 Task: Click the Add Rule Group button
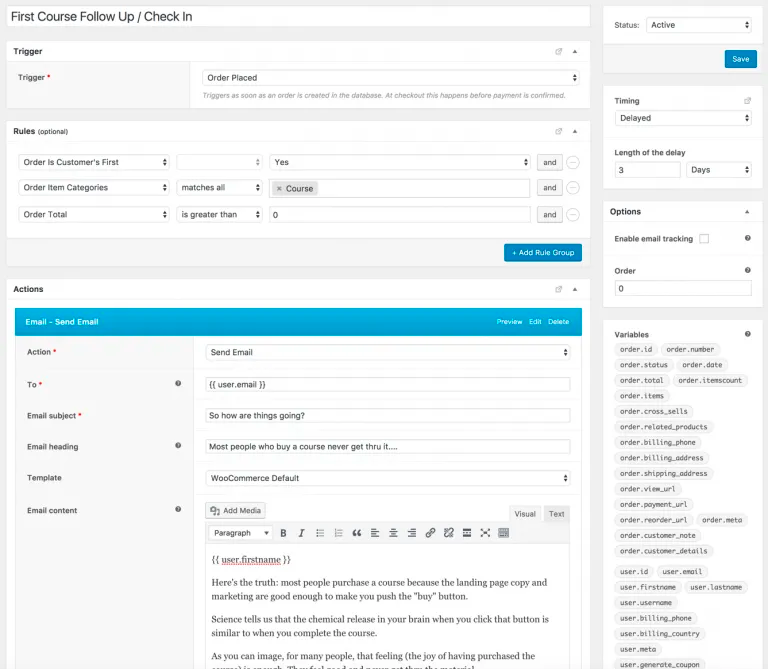point(543,253)
